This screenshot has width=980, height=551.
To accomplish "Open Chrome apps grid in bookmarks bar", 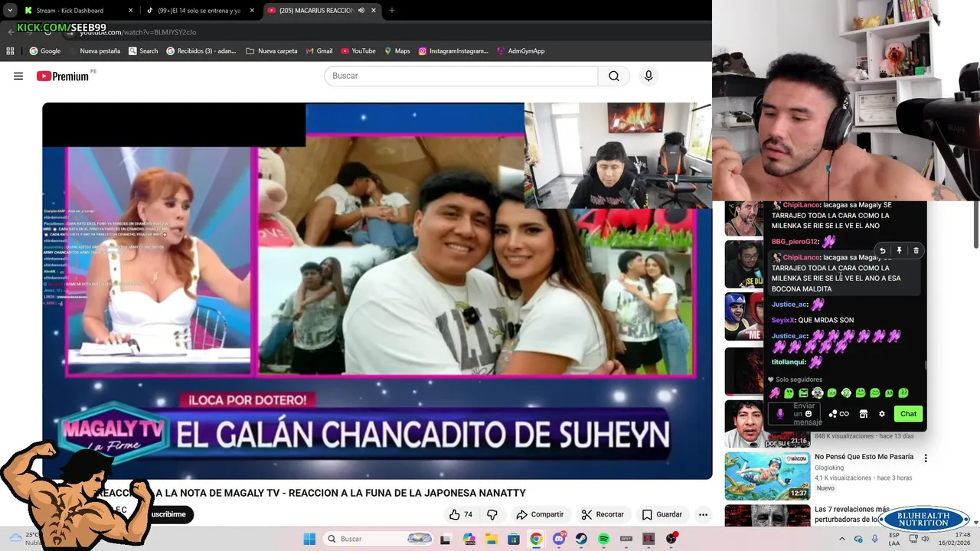I will [10, 51].
